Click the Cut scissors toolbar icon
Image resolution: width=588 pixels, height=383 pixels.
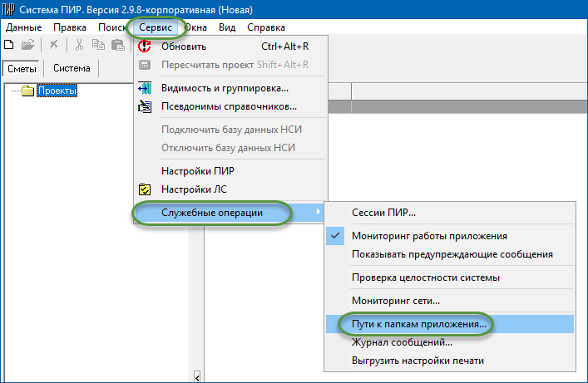click(79, 45)
